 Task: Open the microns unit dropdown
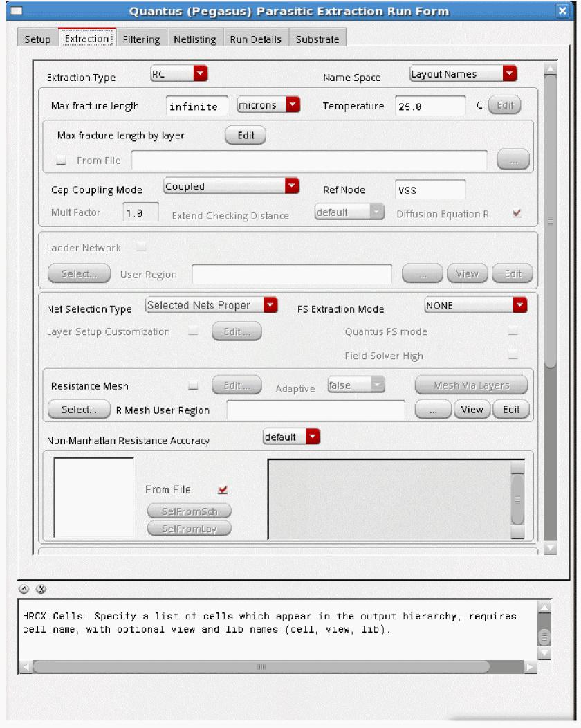coord(268,105)
